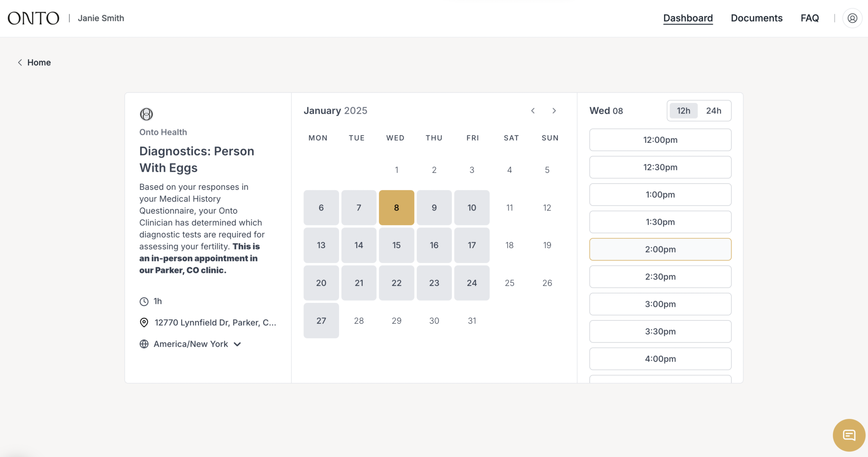Keep time display on 12h
868x457 pixels.
click(x=683, y=111)
